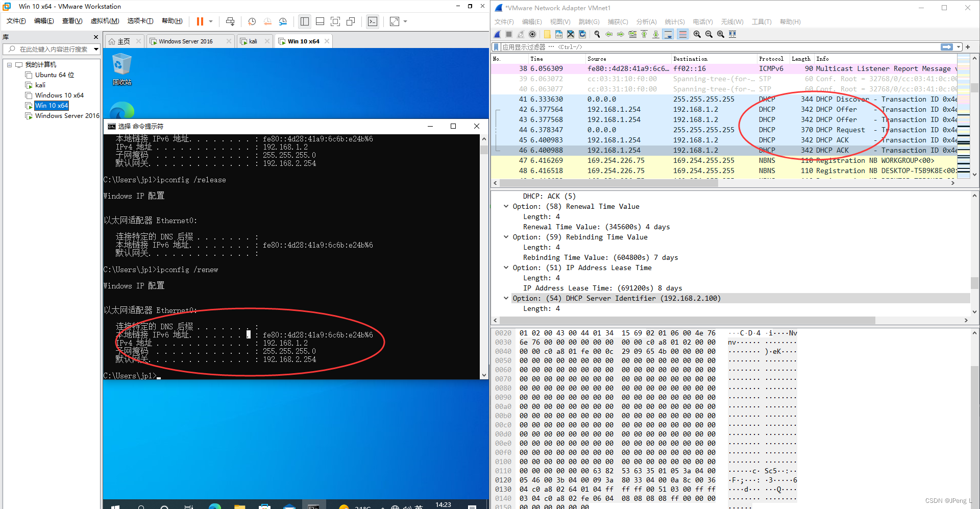Sort packet list by Protocol column
The height and width of the screenshot is (509, 980).
tap(771, 59)
